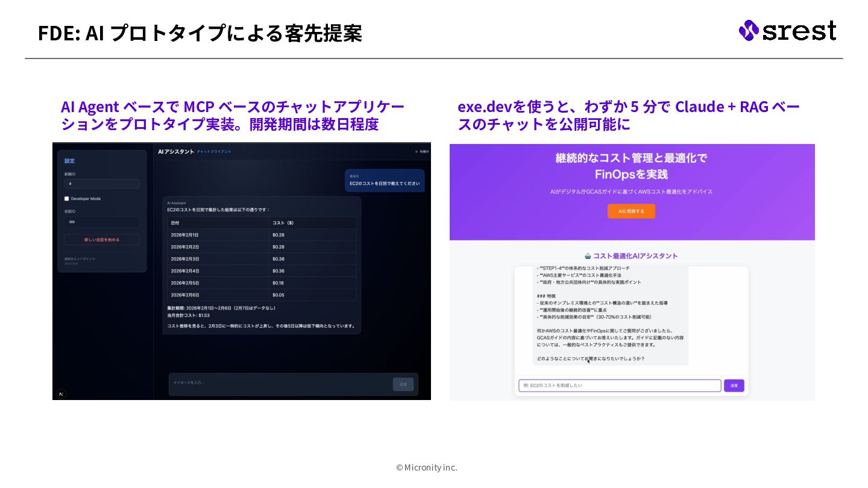Screen dimensions: 868x488
Task: Click the 会話ID input field
Action: (102, 222)
